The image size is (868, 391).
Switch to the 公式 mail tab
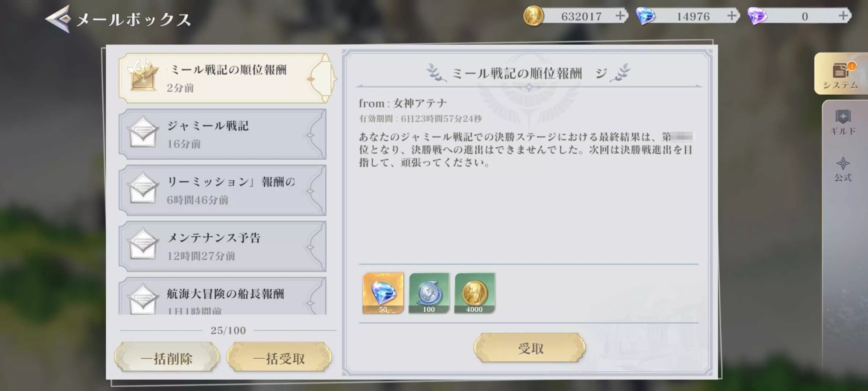pos(843,169)
